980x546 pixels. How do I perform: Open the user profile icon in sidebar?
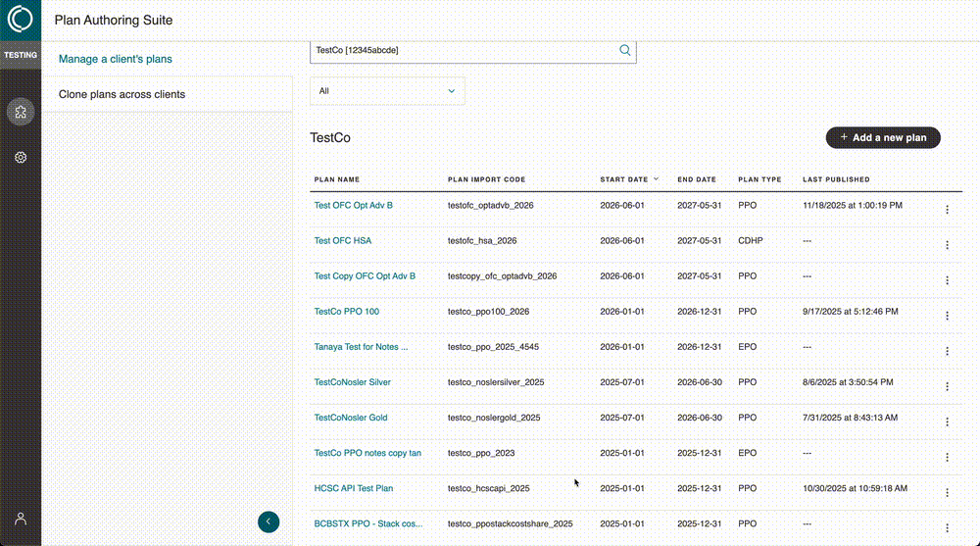coord(21,519)
